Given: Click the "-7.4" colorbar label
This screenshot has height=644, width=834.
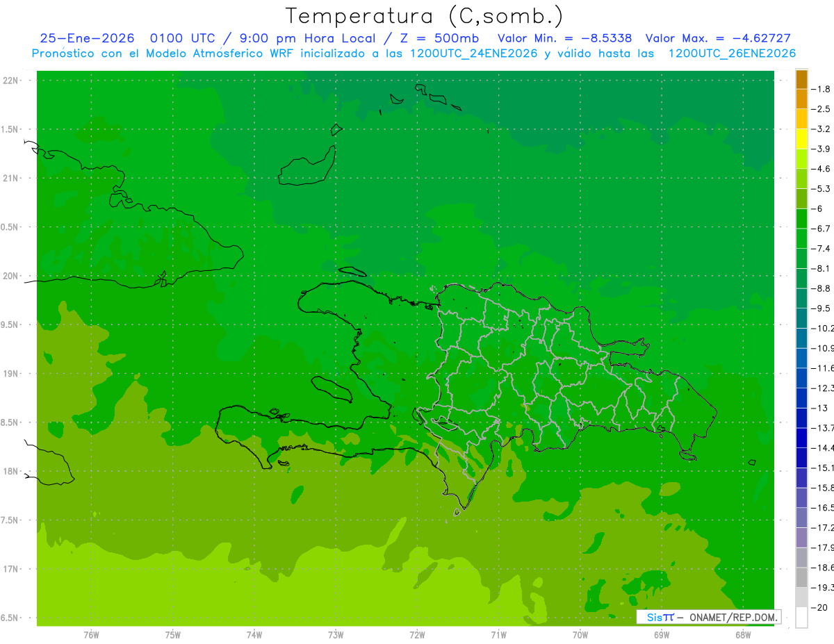Looking at the screenshot, I should pos(821,249).
